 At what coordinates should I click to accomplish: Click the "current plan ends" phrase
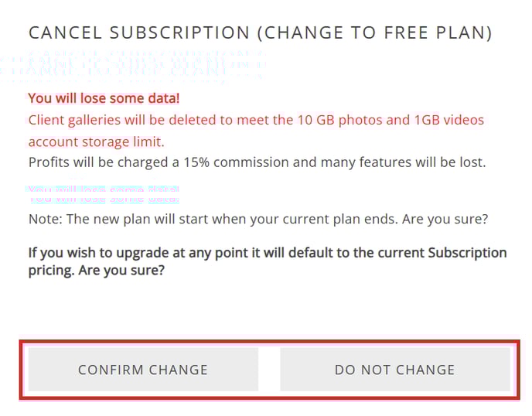tap(309, 219)
